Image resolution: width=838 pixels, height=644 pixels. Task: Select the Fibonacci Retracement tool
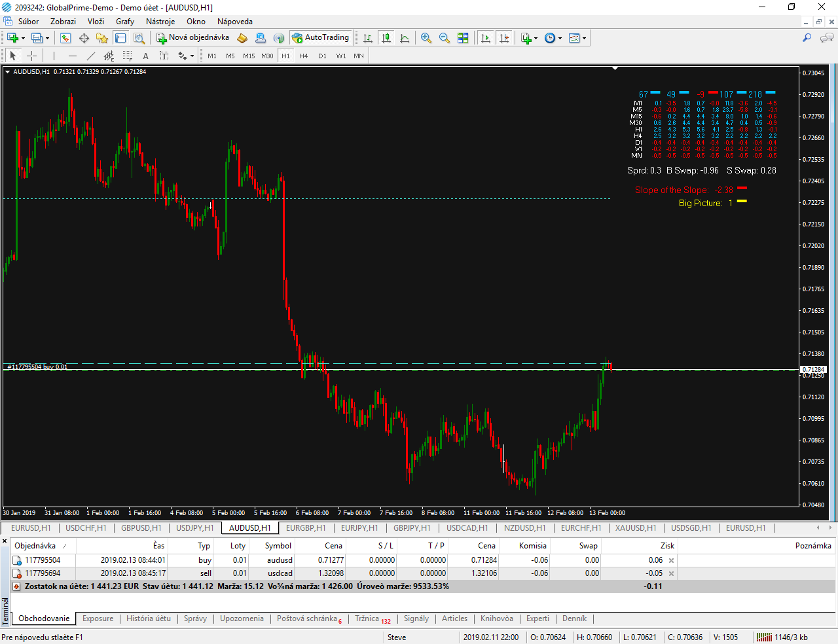click(x=128, y=56)
